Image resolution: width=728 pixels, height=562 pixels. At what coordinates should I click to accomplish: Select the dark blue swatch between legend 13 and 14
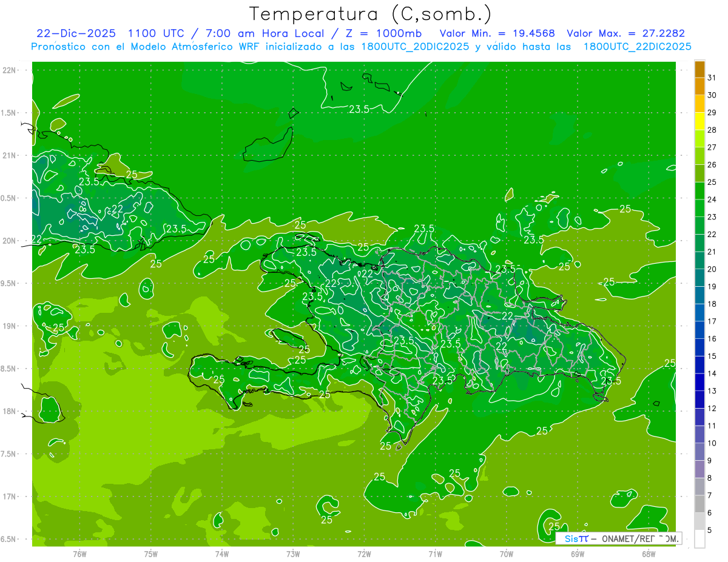(x=699, y=382)
